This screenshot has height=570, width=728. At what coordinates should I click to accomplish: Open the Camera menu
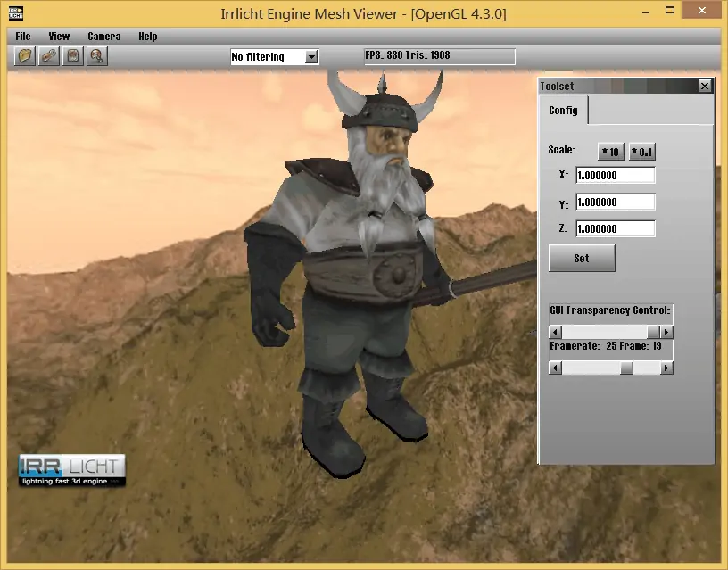tap(104, 37)
